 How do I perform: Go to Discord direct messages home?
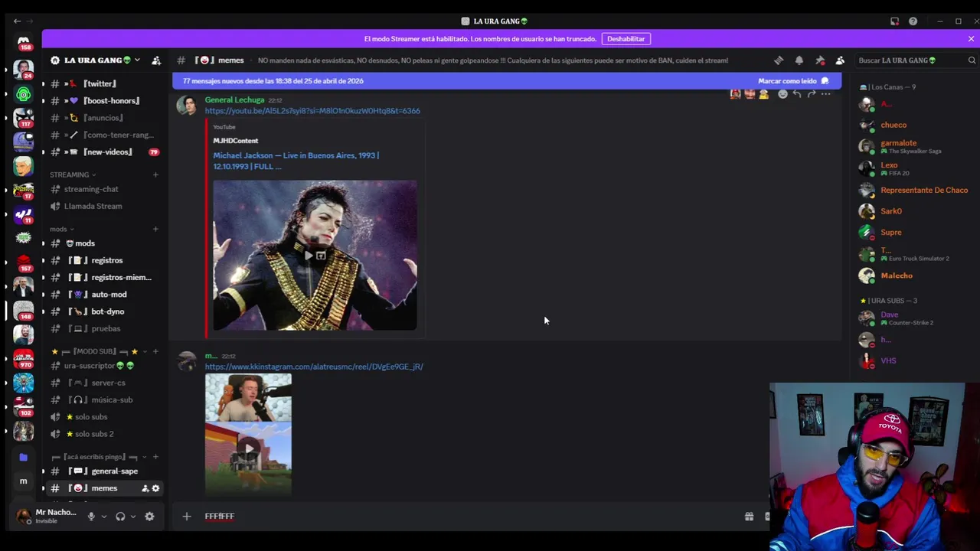pyautogui.click(x=23, y=43)
